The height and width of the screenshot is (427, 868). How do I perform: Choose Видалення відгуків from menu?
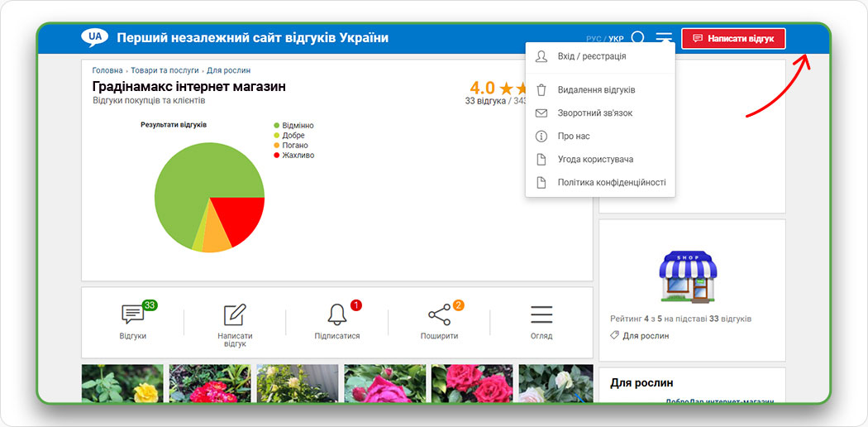click(595, 89)
